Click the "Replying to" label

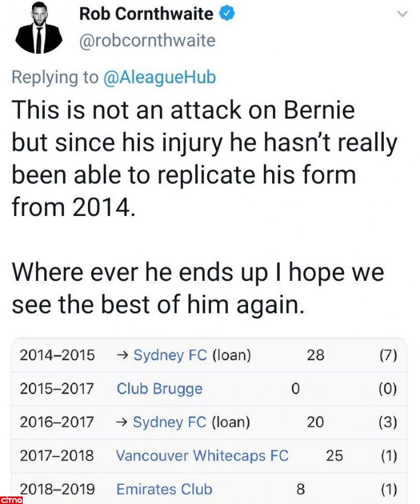tap(55, 77)
